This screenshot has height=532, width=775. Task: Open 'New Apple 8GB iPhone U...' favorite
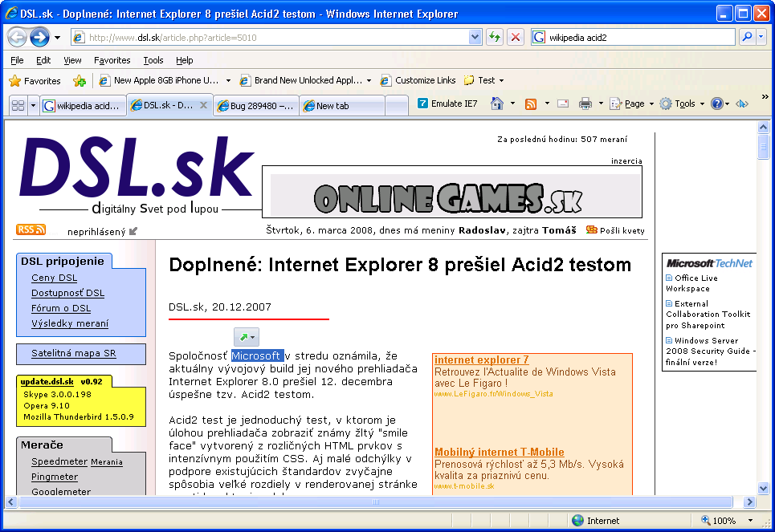tap(159, 80)
